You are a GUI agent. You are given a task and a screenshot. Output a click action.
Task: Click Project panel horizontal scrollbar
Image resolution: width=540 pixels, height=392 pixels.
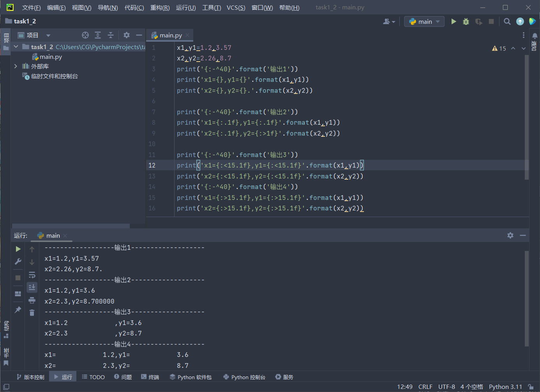[71, 226]
